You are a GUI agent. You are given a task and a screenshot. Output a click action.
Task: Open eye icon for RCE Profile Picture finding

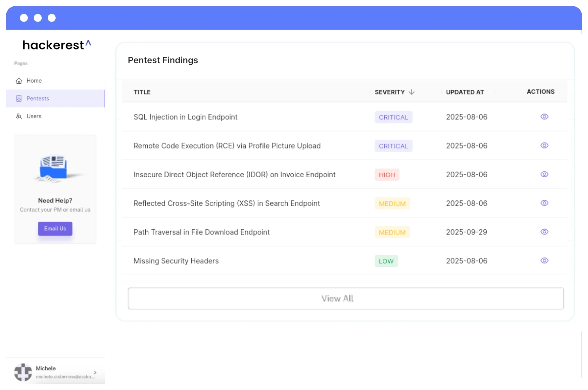[x=544, y=146]
